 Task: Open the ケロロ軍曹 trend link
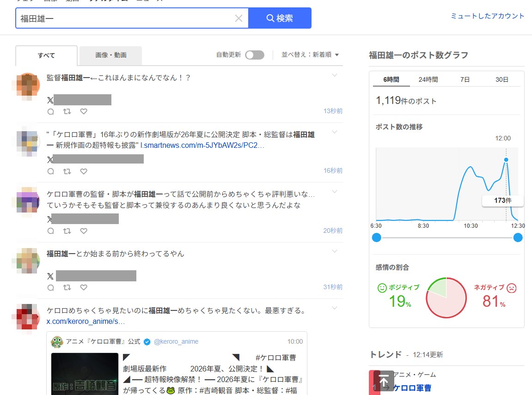[412, 388]
